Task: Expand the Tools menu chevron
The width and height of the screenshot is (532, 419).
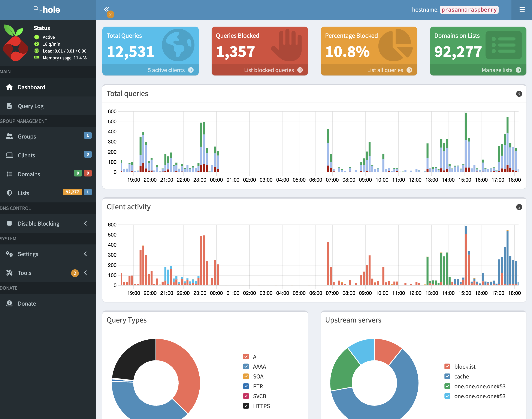Action: pos(85,273)
